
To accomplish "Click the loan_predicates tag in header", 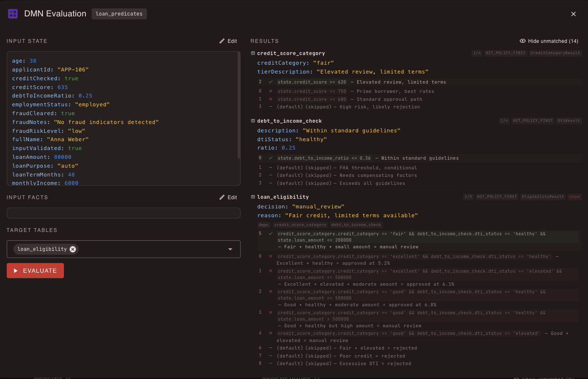I will (119, 14).
